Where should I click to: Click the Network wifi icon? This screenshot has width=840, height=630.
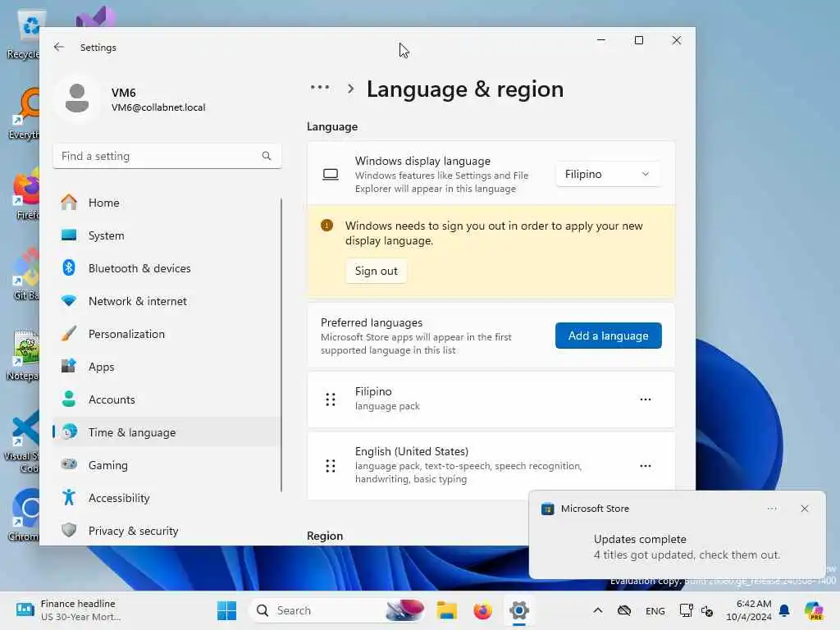[69, 301]
